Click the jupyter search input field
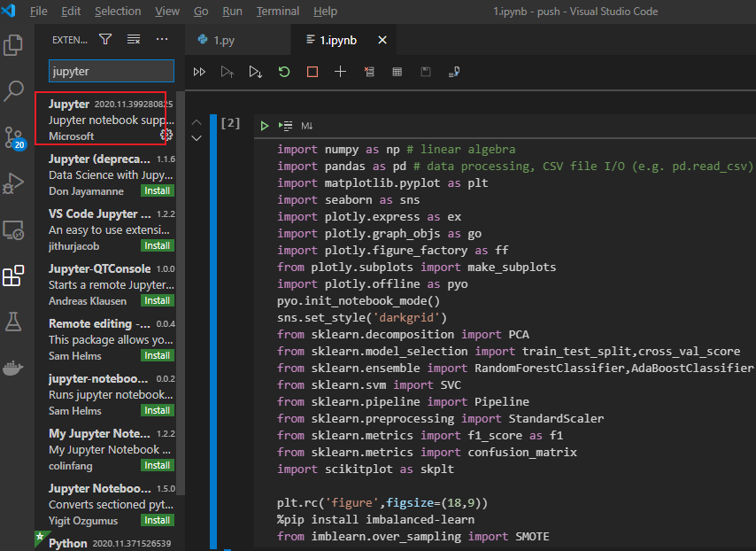This screenshot has height=551, width=756. click(111, 70)
